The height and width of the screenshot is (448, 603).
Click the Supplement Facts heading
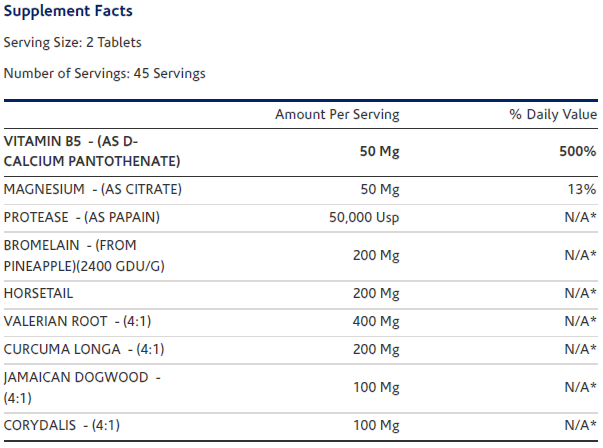point(68,11)
